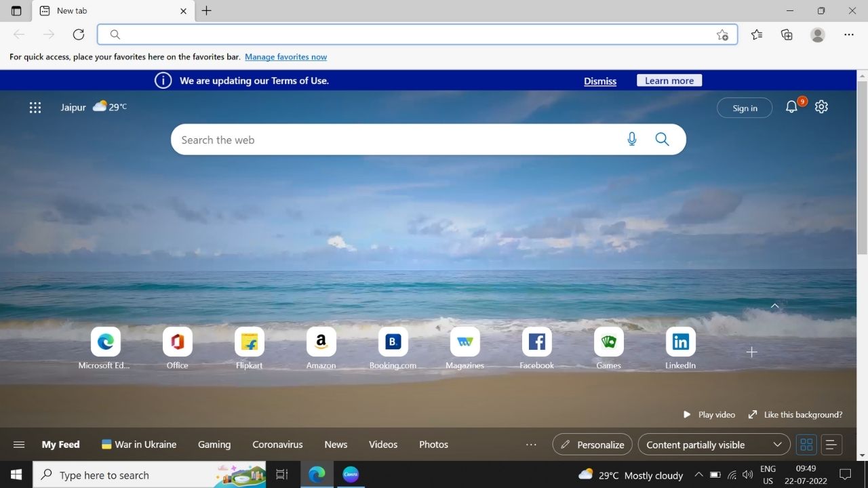Open the Collections icon in toolbar
Viewport: 868px width, 488px height.
coord(787,35)
